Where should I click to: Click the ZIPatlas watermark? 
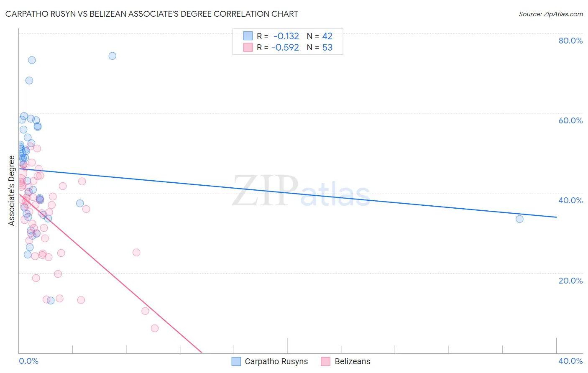pos(301,192)
